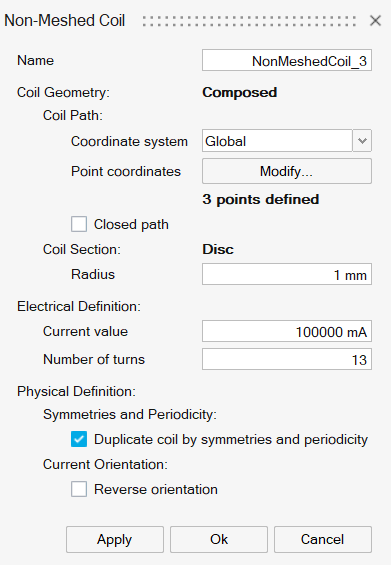Click the Non-Meshed Coil title text

[x=65, y=21]
